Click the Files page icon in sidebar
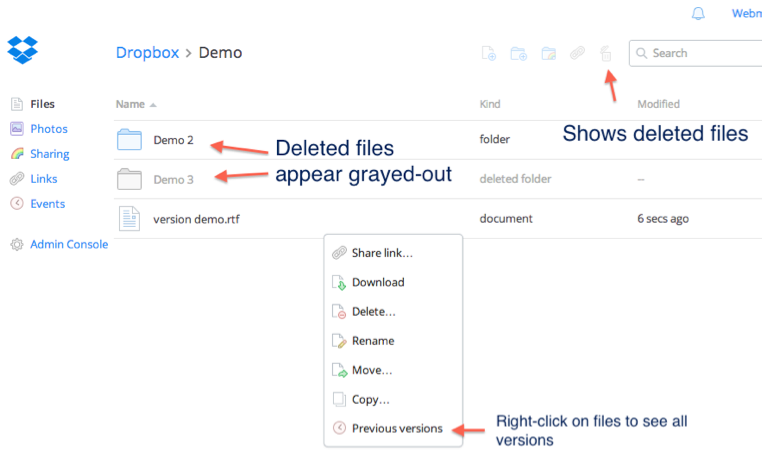The width and height of the screenshot is (762, 462). click(17, 104)
